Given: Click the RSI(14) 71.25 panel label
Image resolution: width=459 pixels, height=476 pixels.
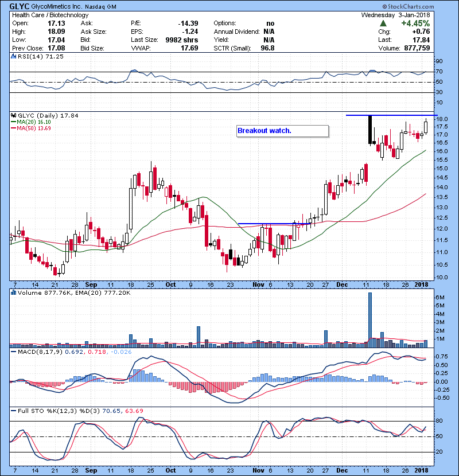Looking at the screenshot, I should point(41,56).
